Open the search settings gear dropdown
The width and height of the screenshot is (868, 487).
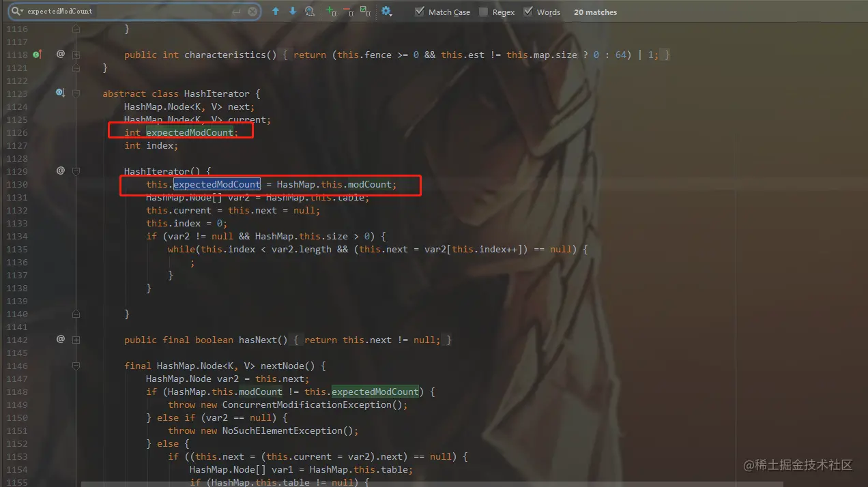(386, 12)
